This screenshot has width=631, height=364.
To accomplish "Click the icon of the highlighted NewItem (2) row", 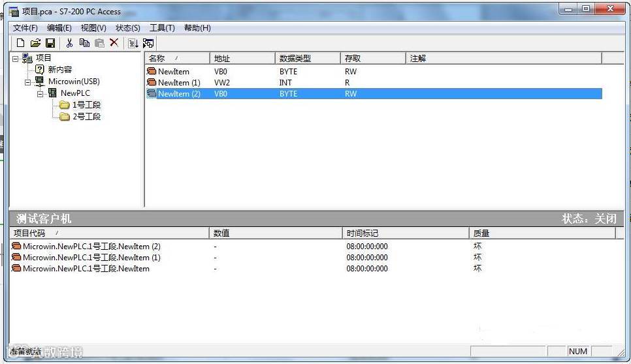I will (x=152, y=94).
